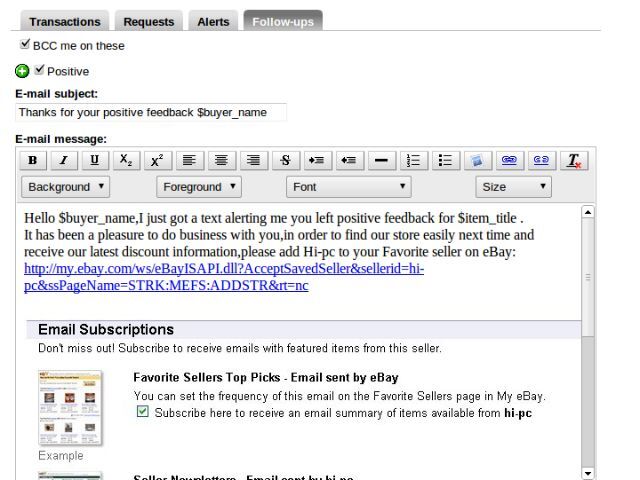This screenshot has width=640, height=480.
Task: Click the E-mail message label
Action: click(61, 139)
